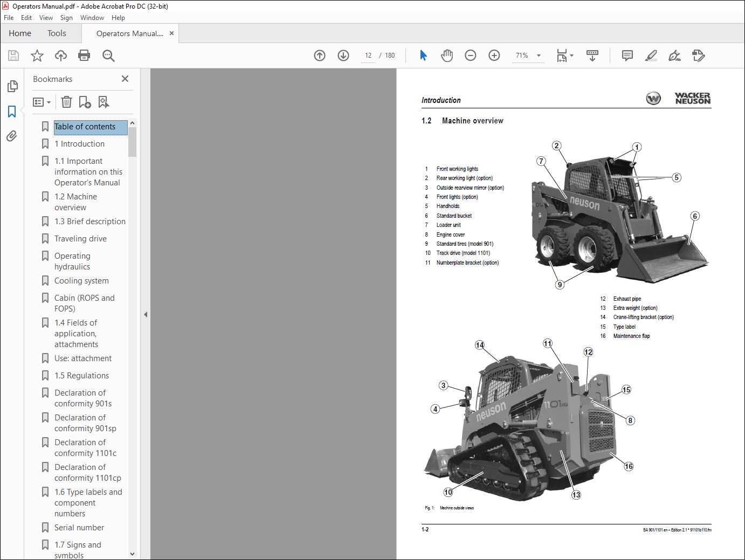Toggle the Bookmarks navigation panel

coord(12,112)
